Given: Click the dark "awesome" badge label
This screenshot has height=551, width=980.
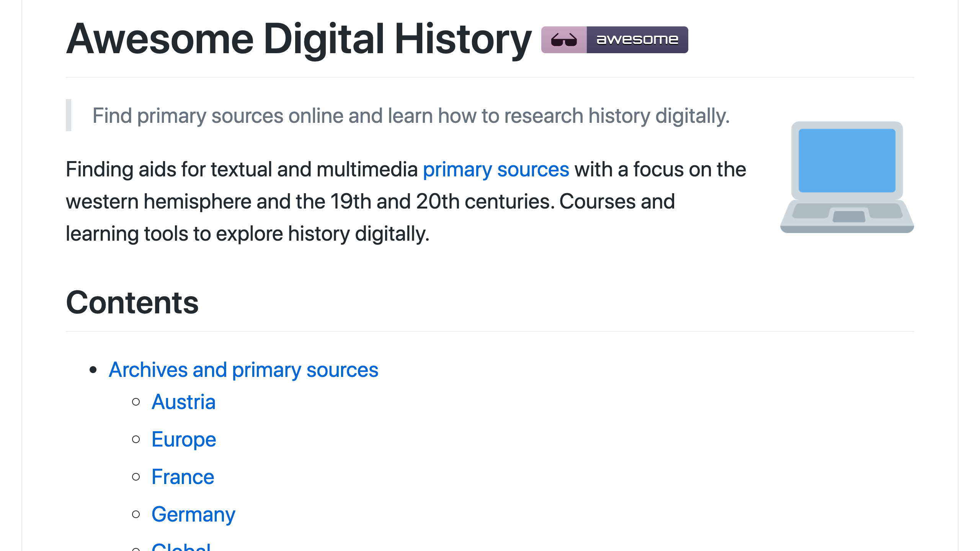Looking at the screenshot, I should (637, 40).
